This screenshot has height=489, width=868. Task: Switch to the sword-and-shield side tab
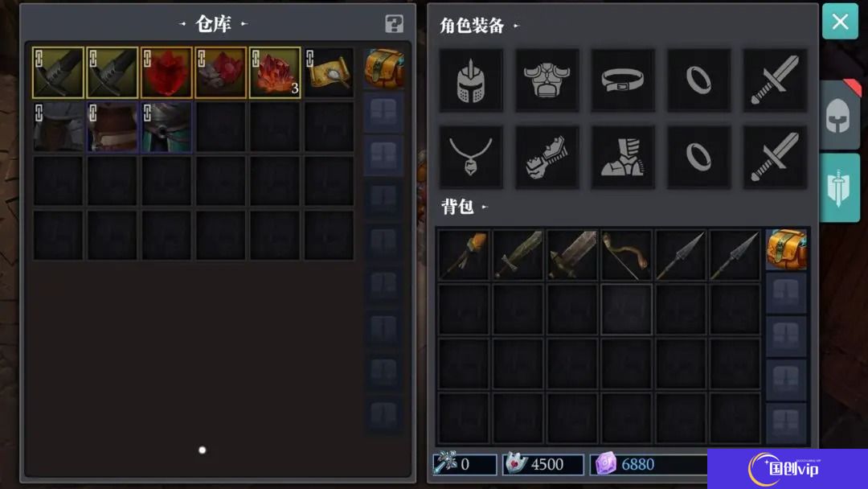pos(838,188)
